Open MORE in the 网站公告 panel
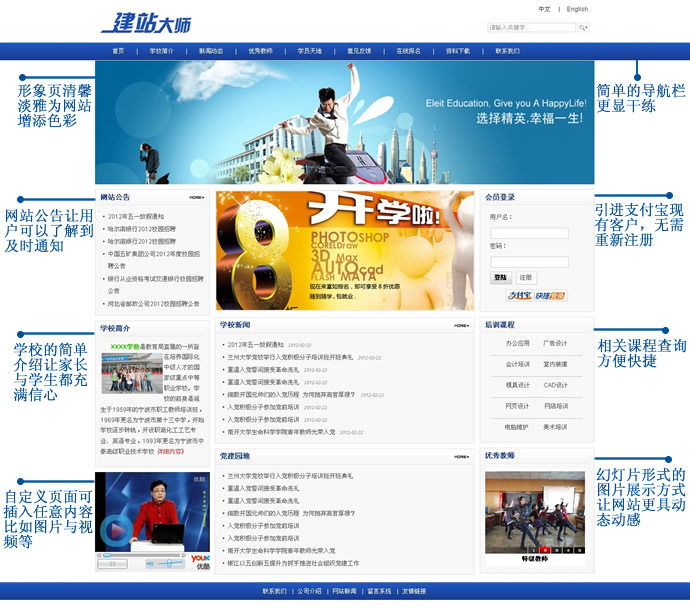 [x=196, y=198]
